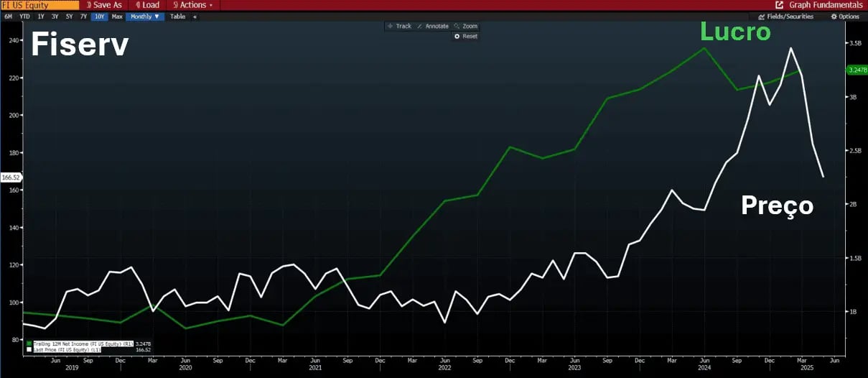
Task: Click the white Last Price legend swatch
Action: tap(29, 350)
